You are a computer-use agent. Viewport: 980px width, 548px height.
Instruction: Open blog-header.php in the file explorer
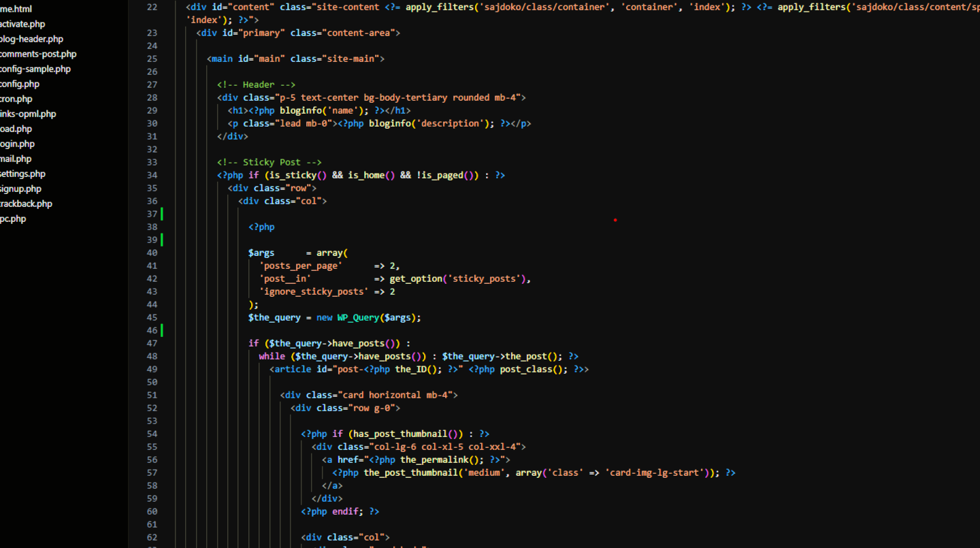(31, 39)
